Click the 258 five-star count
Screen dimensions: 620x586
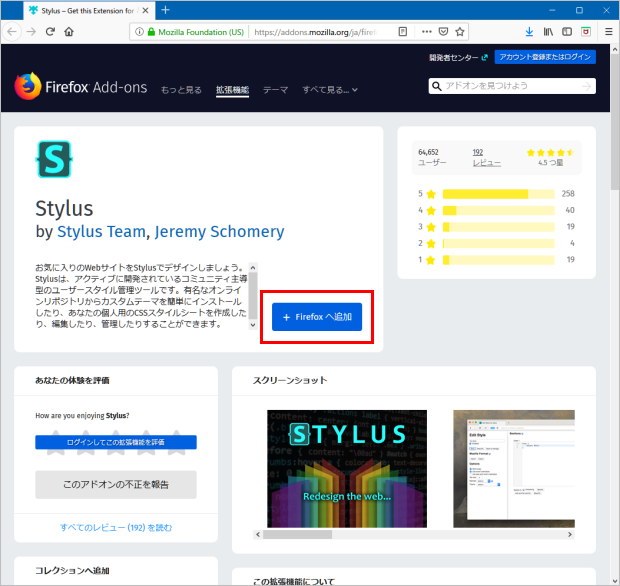(568, 194)
